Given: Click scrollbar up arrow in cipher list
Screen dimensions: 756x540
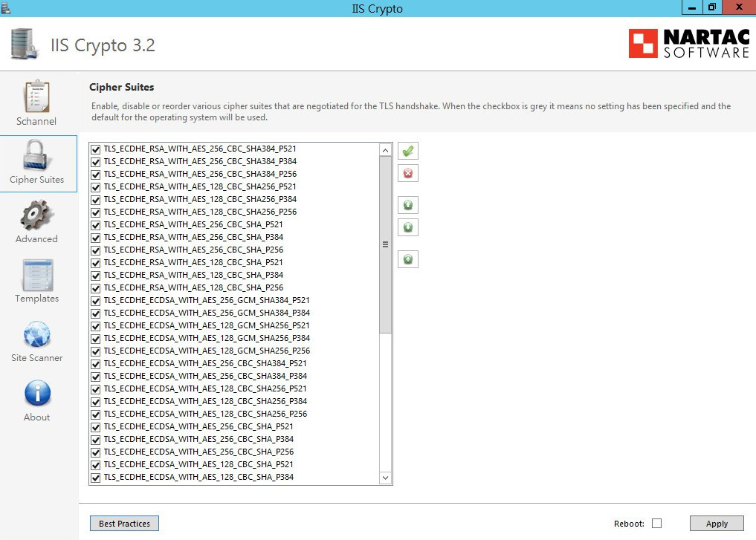Looking at the screenshot, I should pyautogui.click(x=385, y=150).
